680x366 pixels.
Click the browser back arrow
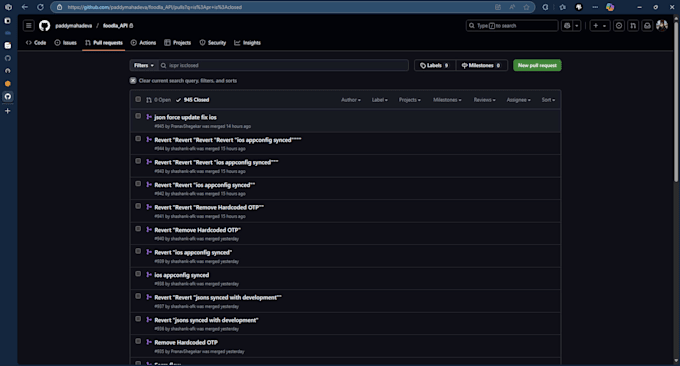[x=25, y=7]
